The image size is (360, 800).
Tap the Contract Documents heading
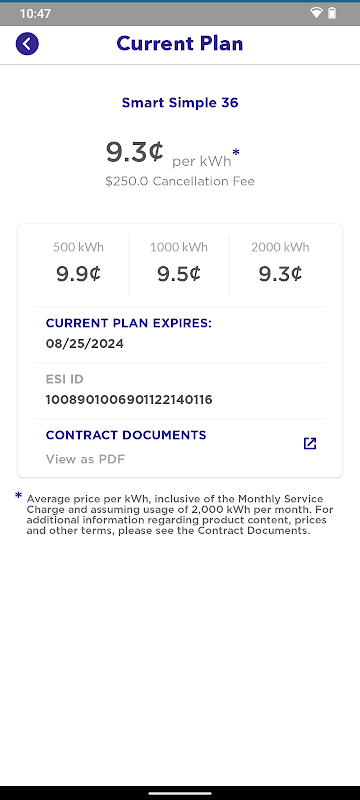[x=126, y=435]
